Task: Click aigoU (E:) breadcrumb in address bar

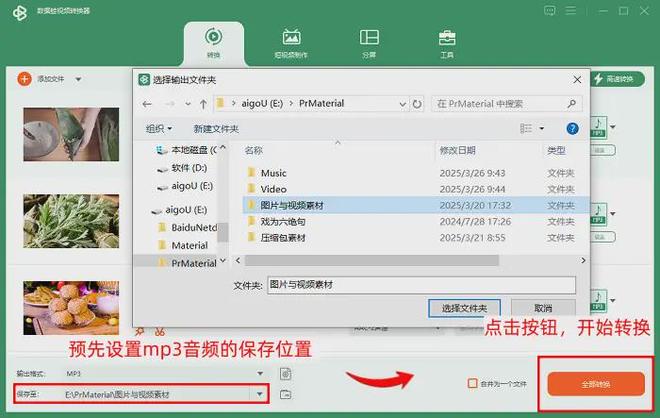Action: coord(262,104)
